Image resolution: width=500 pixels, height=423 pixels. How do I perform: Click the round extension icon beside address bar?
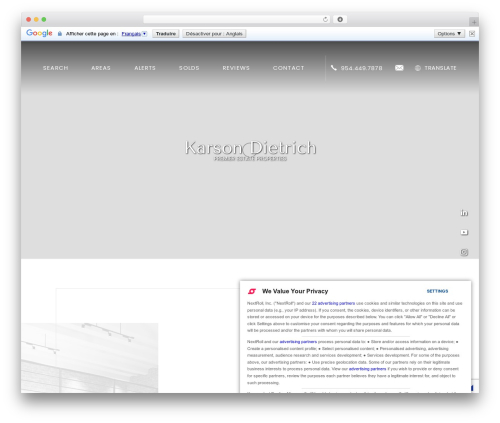(340, 19)
